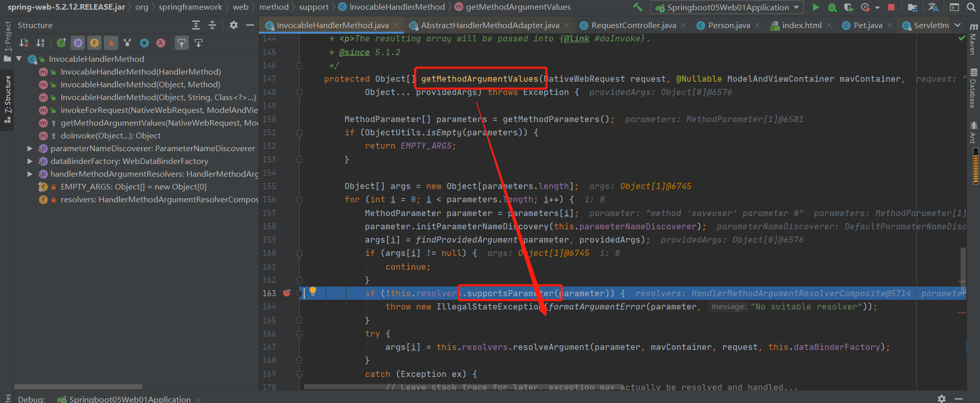Toggle code fold marker at line 156
The width and height of the screenshot is (980, 403).
point(300,200)
